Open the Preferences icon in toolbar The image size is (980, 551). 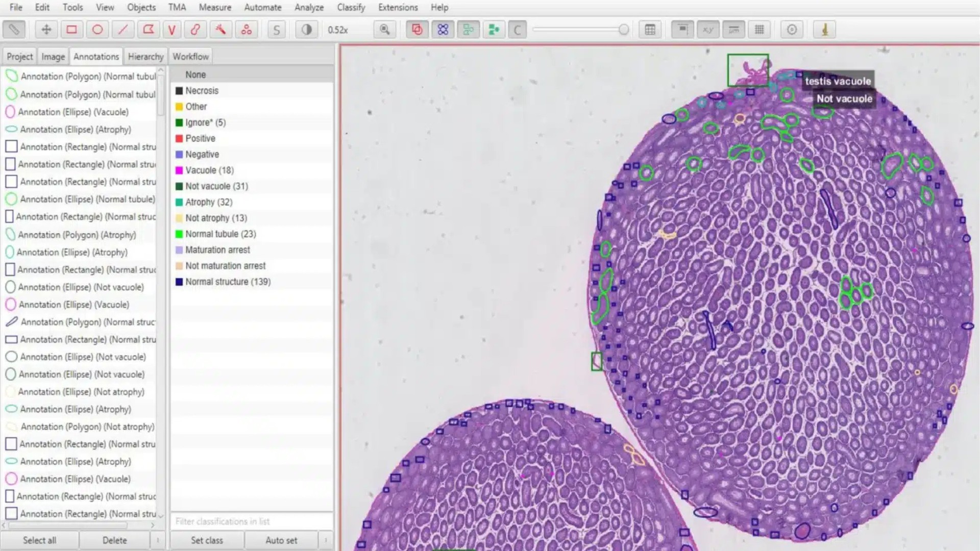pyautogui.click(x=792, y=30)
